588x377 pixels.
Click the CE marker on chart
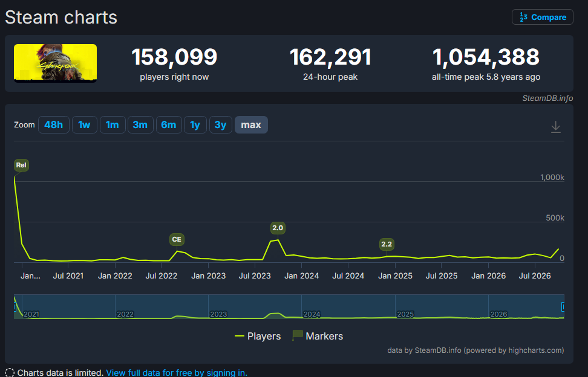[177, 240]
